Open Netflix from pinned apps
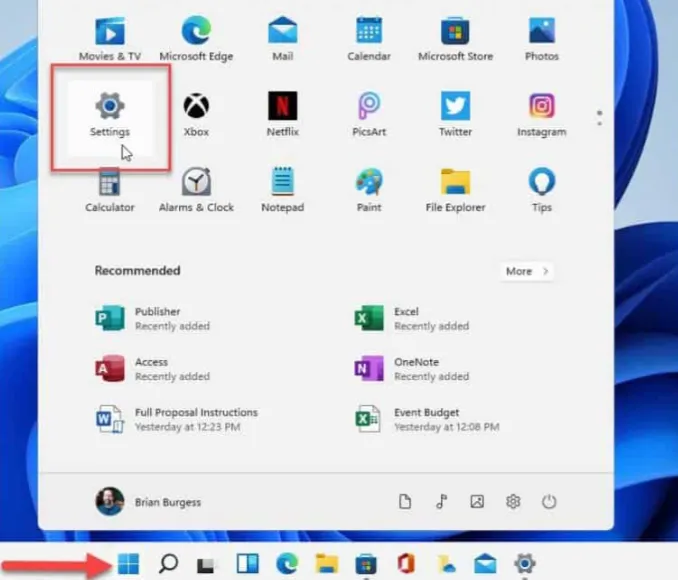Image resolution: width=678 pixels, height=580 pixels. [282, 114]
